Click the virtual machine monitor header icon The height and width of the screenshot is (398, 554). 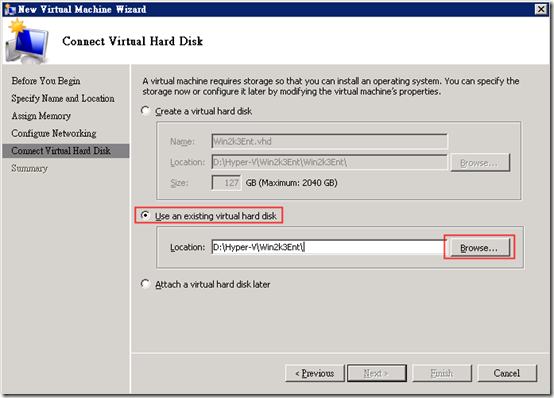[27, 42]
